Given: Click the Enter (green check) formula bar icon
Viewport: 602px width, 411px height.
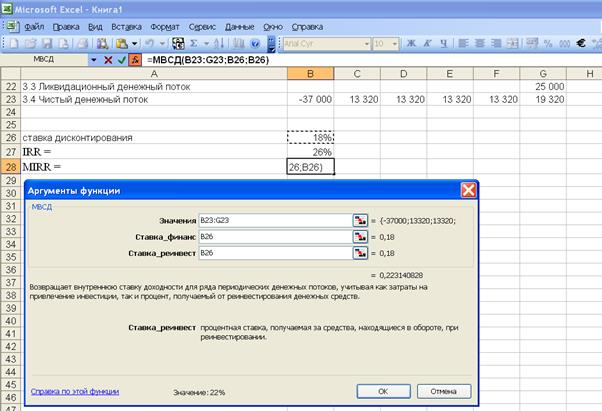Looking at the screenshot, I should [121, 60].
